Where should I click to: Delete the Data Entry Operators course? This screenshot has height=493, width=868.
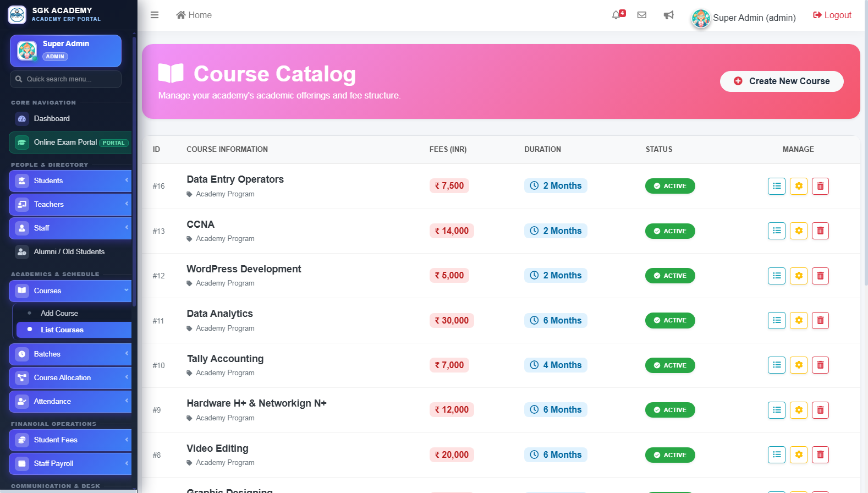click(820, 186)
